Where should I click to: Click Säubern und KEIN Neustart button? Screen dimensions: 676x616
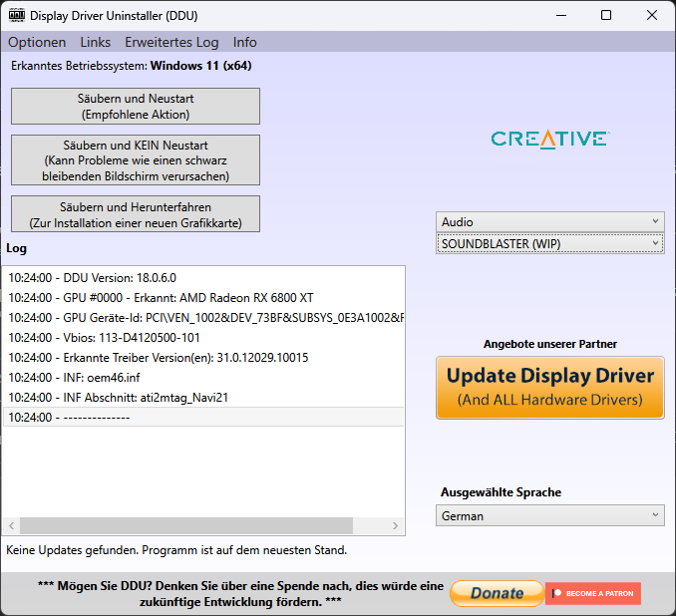pyautogui.click(x=136, y=160)
